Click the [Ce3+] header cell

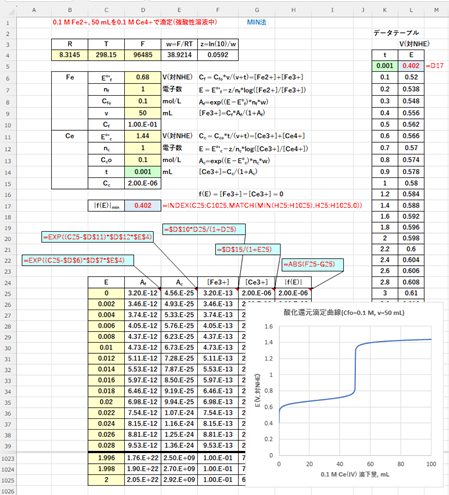[257, 282]
